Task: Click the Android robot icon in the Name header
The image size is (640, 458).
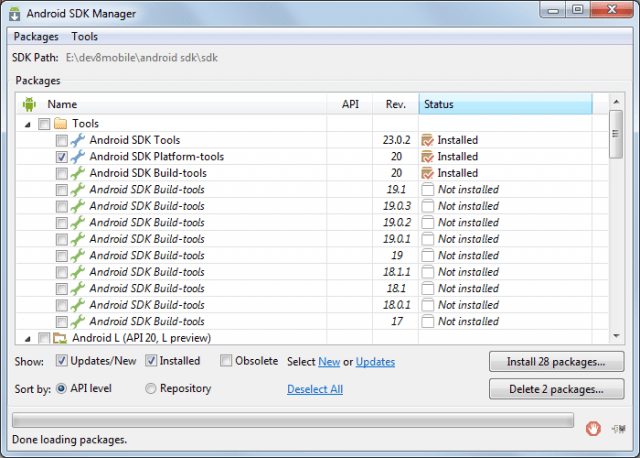Action: coord(29,104)
